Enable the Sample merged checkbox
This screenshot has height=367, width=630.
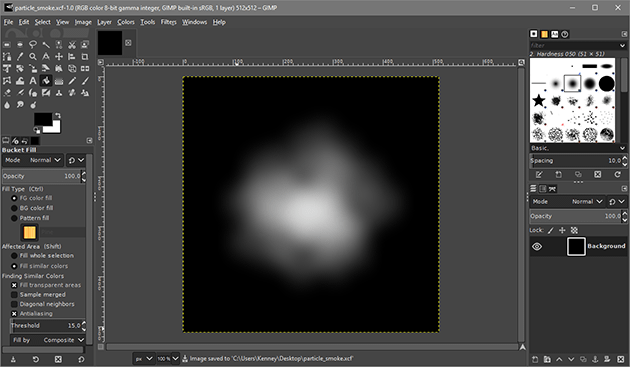pos(14,295)
